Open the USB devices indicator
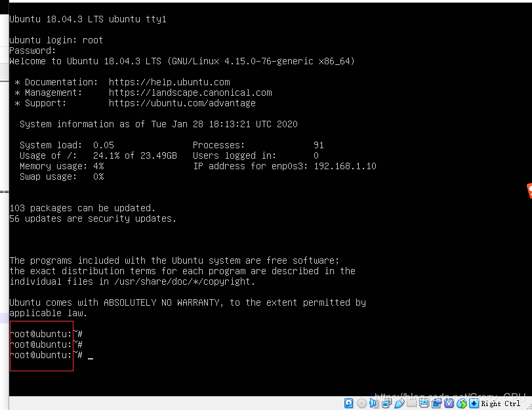The image size is (532, 410). point(399,403)
